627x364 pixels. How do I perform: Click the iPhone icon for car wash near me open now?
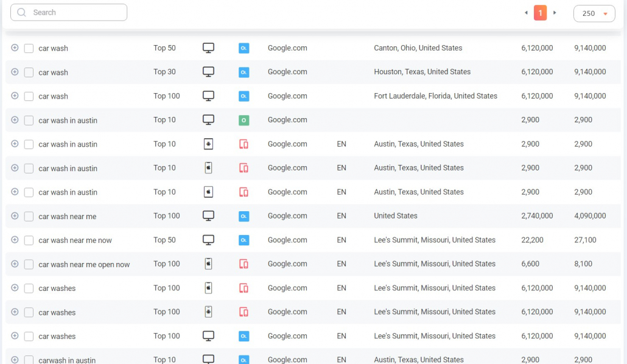tap(208, 264)
